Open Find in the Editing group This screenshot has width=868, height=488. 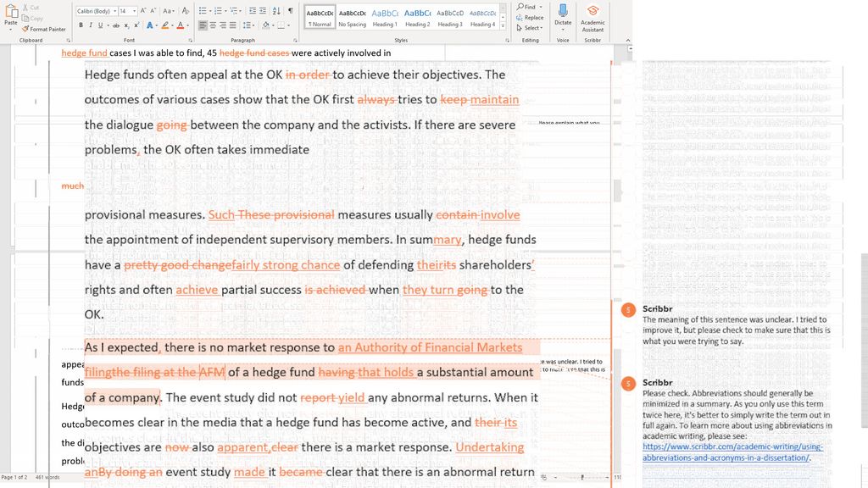click(x=528, y=7)
